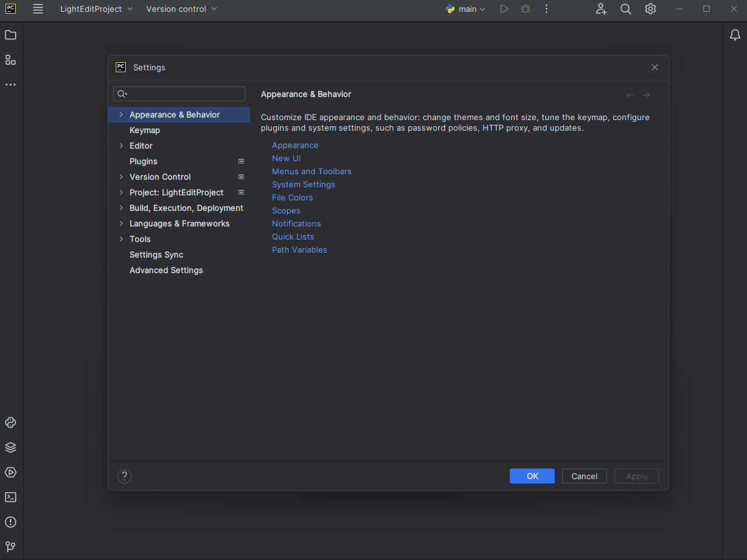This screenshot has width=747, height=560.
Task: Expand the Build, Execution, Deployment node
Action: (121, 208)
